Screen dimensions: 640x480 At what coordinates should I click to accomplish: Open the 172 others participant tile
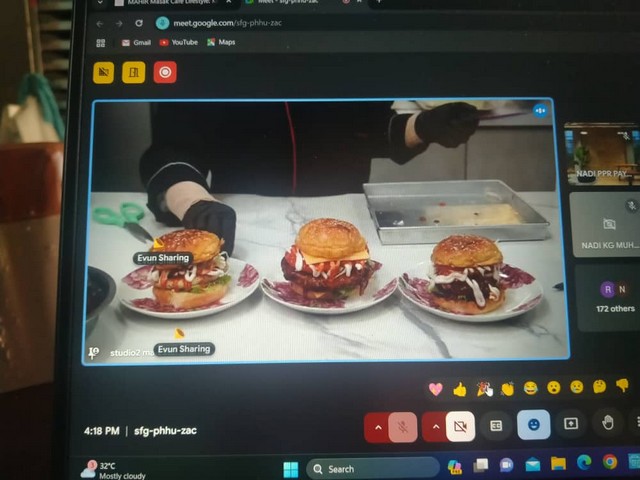click(607, 297)
